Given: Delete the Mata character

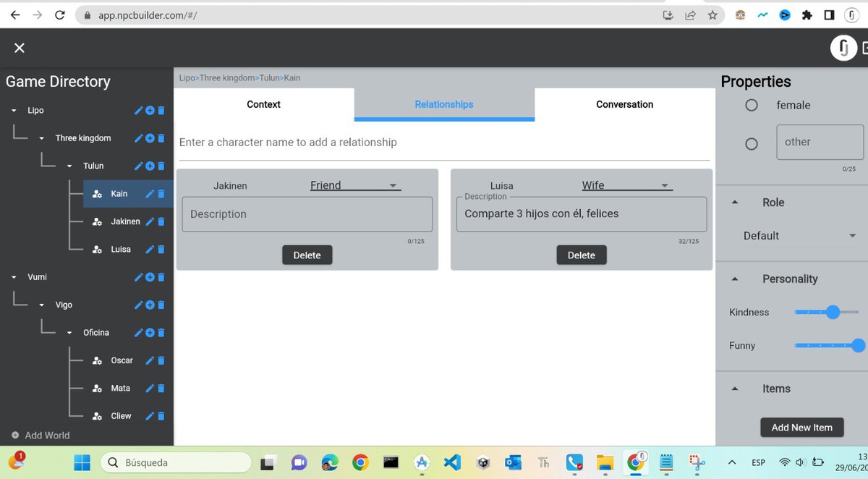Looking at the screenshot, I should tap(161, 389).
